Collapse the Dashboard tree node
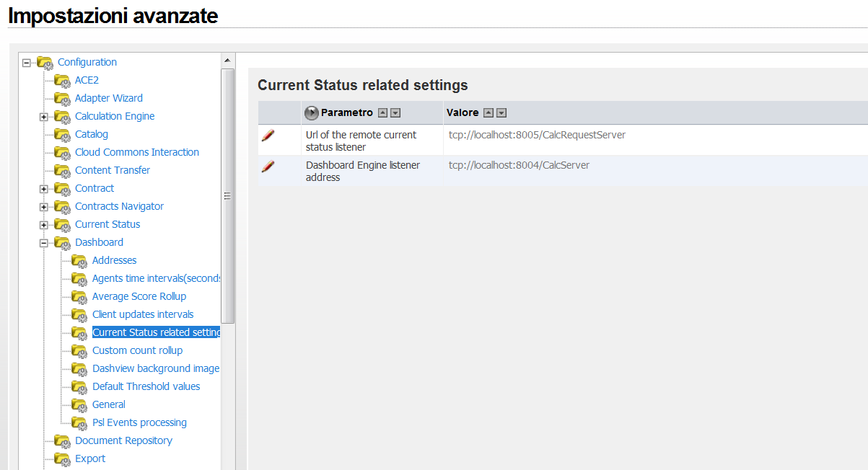 coord(44,243)
